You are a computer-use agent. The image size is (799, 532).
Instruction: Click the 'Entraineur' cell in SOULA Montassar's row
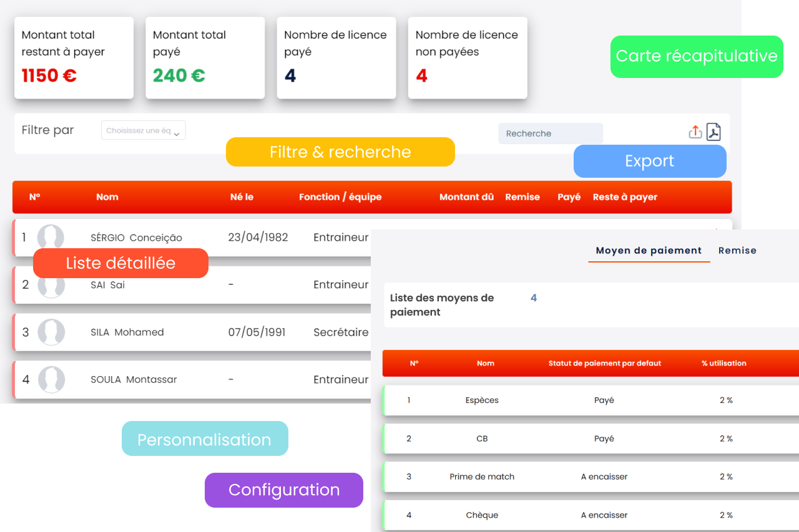pos(341,380)
